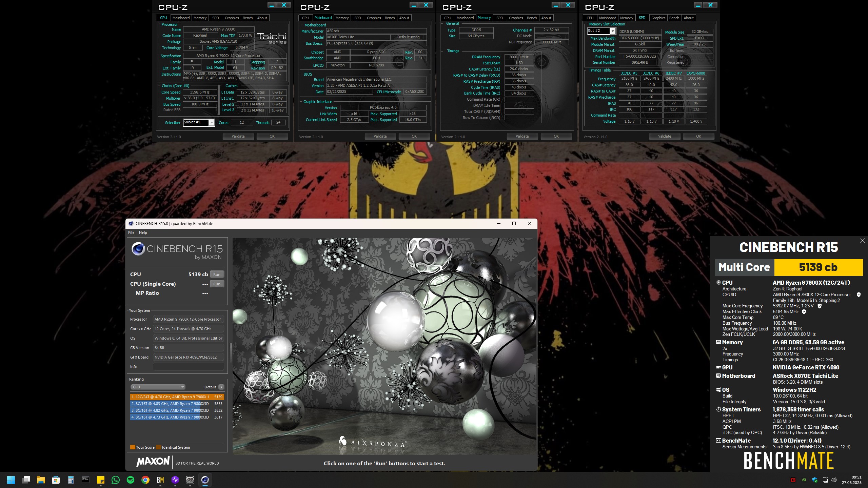Click the Your Score orange legend swatch
The width and height of the screenshot is (868, 488).
[x=133, y=447]
